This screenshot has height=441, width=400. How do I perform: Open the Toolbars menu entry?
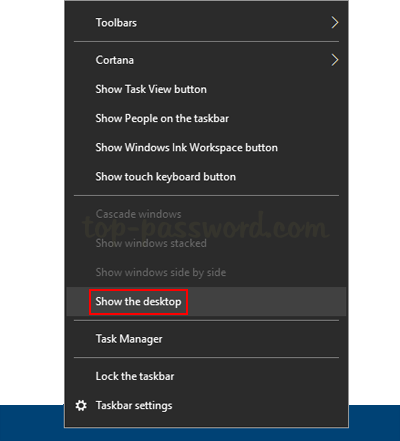point(206,23)
